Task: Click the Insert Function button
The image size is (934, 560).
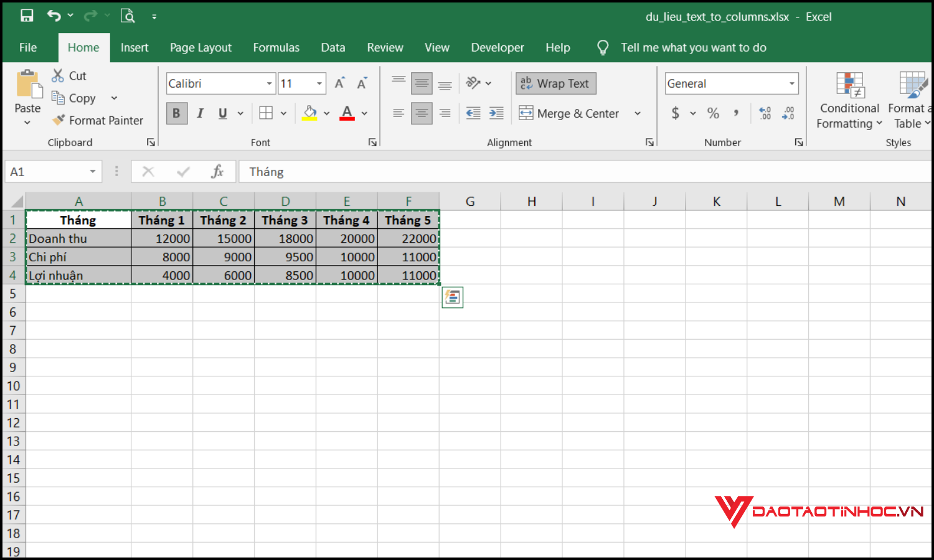Action: click(217, 171)
